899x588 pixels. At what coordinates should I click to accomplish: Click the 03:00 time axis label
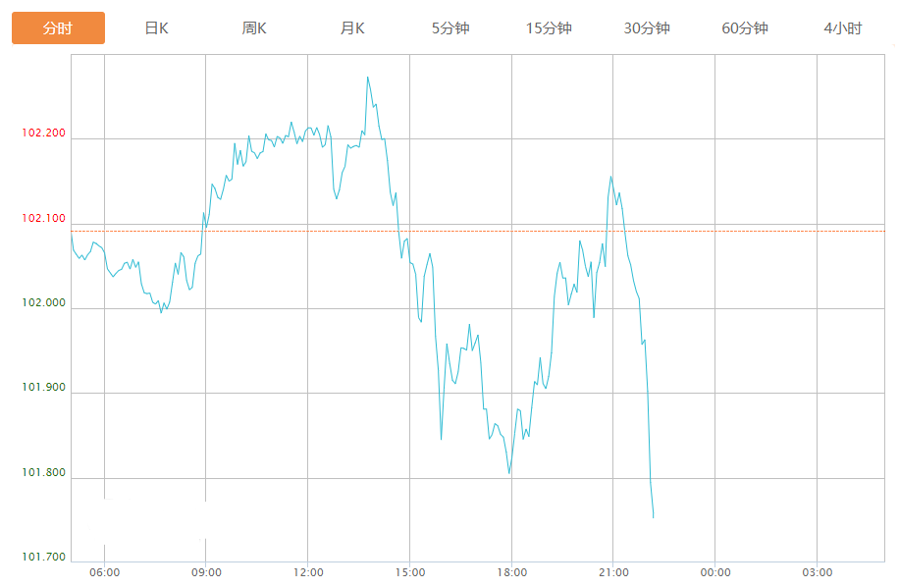coord(817,572)
